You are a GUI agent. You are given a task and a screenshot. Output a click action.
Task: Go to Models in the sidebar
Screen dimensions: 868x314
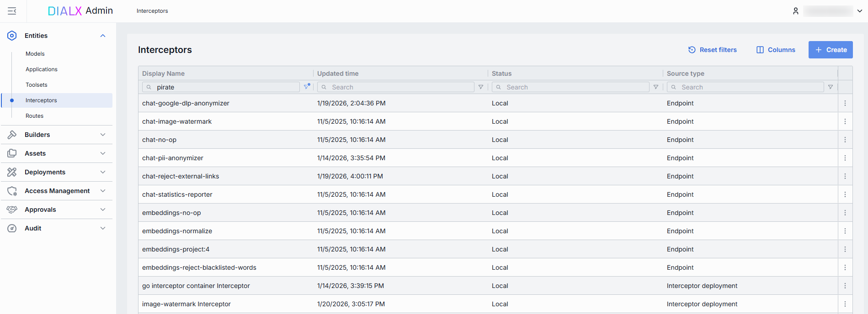tap(35, 54)
